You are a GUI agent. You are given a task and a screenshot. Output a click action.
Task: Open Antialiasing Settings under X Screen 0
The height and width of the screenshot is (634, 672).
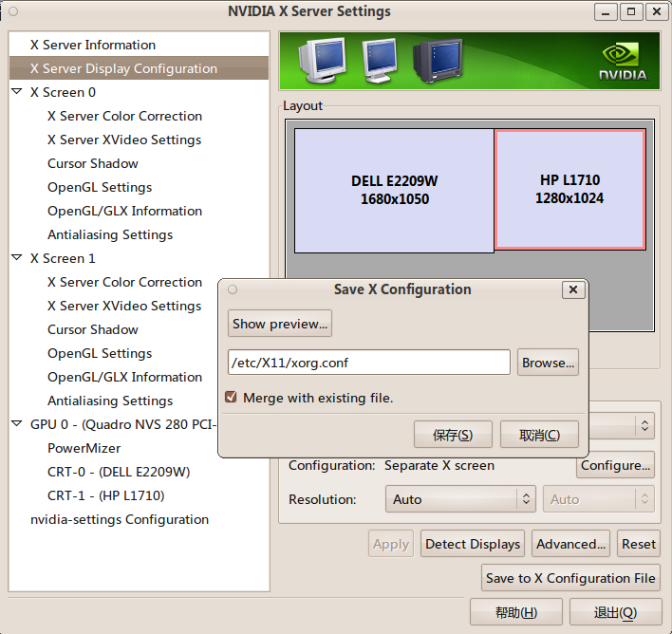click(110, 234)
